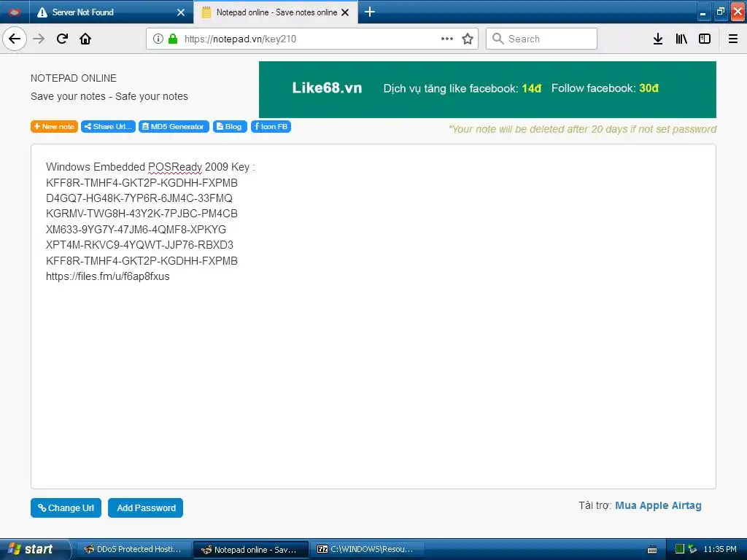Bookmark this page with the star
The image size is (747, 560).
point(468,39)
